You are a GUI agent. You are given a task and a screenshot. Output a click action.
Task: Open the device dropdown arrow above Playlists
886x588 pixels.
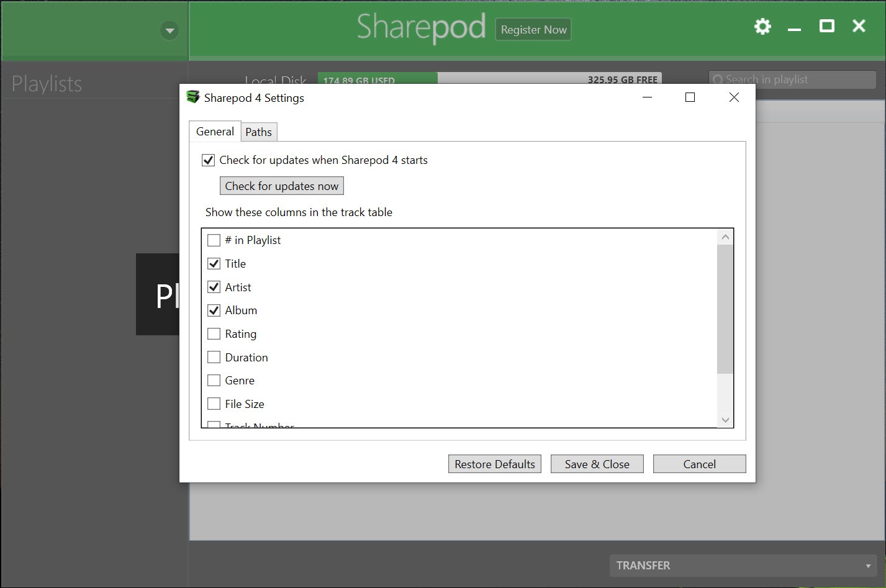(169, 30)
